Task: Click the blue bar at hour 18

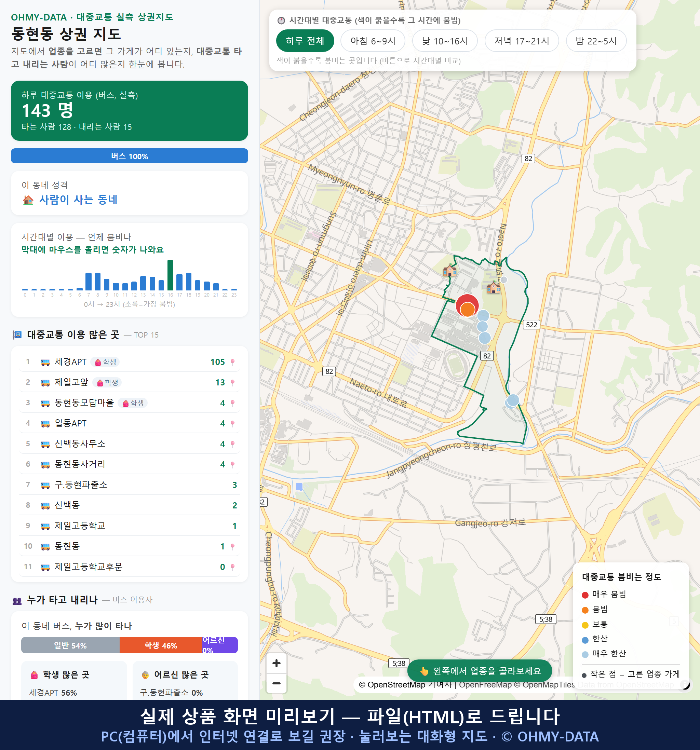Action: click(189, 281)
